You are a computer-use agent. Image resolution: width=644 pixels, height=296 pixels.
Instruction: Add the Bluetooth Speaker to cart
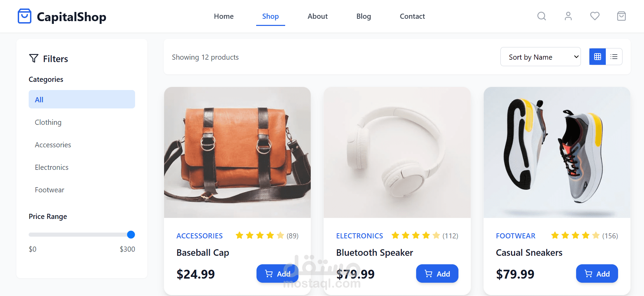(x=437, y=273)
